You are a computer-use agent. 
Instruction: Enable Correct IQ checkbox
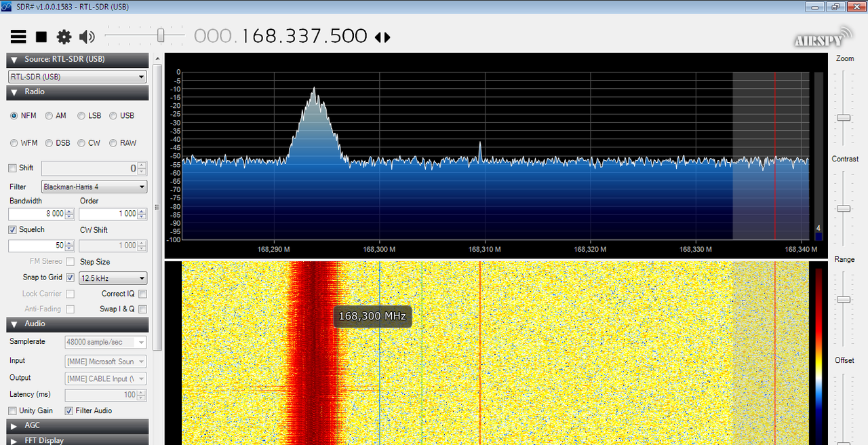[x=142, y=294]
